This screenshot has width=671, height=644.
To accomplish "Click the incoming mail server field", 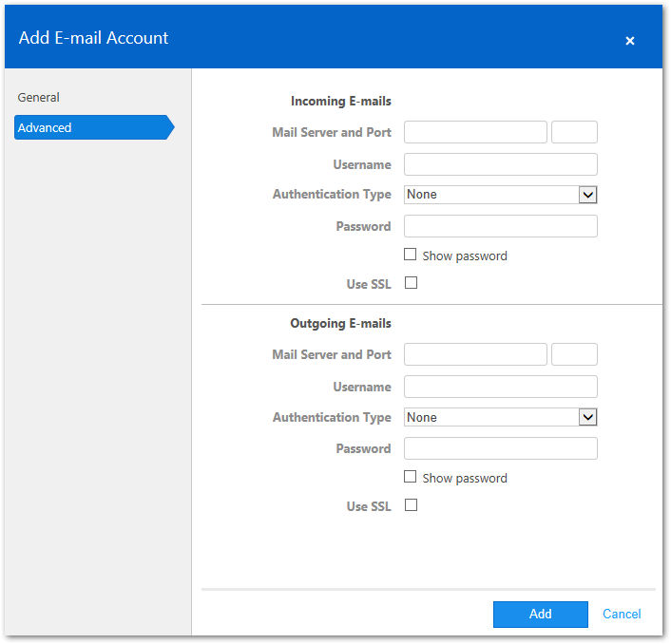I will [x=475, y=132].
